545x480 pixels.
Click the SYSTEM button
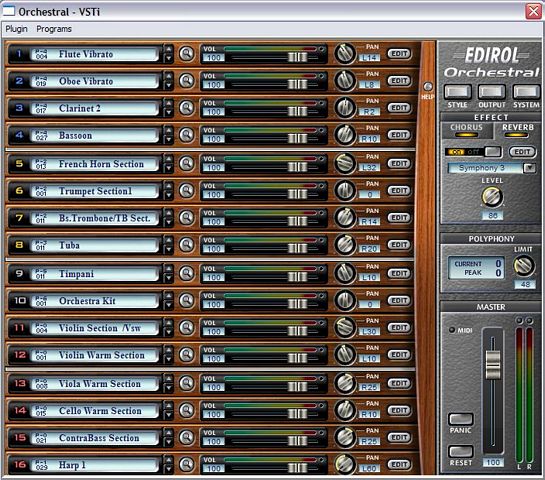pos(526,91)
